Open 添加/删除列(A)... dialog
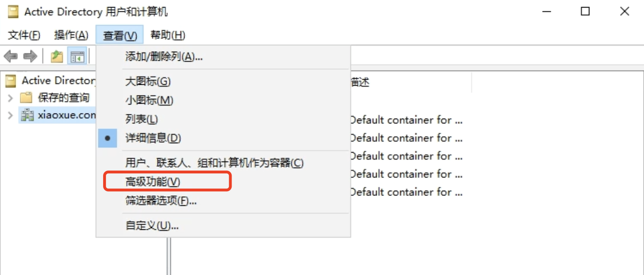The image size is (644, 275). coord(164,57)
